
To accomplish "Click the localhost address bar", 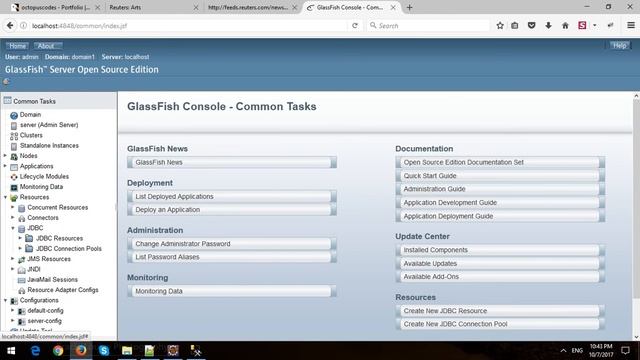I will (x=184, y=25).
